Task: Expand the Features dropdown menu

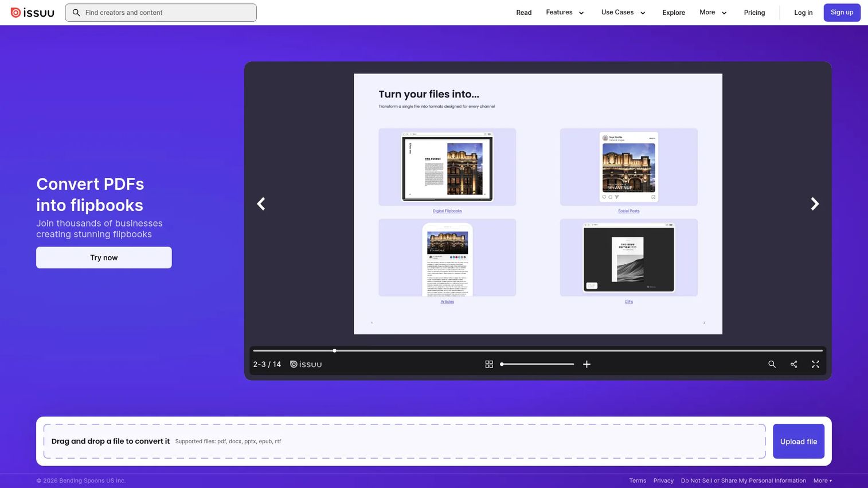Action: coord(565,13)
